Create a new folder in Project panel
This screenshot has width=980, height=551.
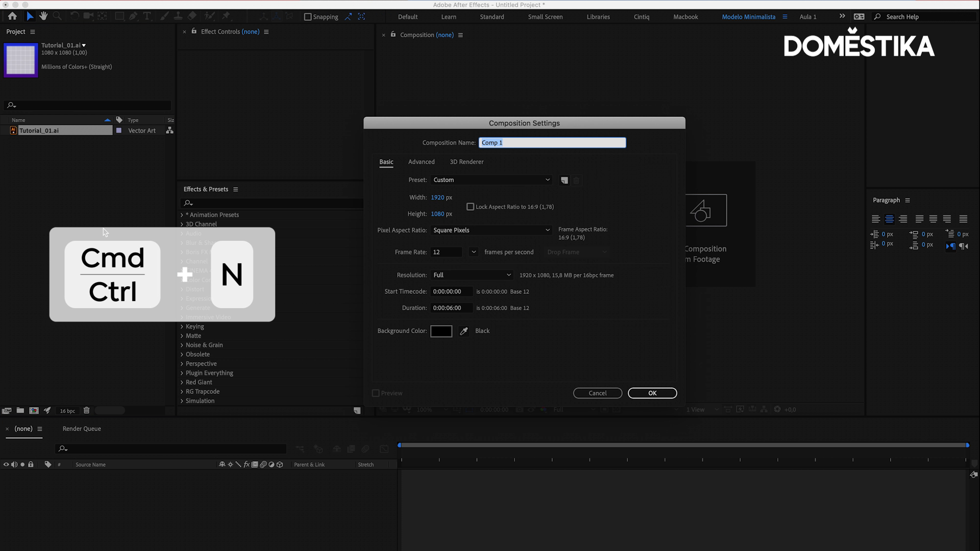(20, 410)
